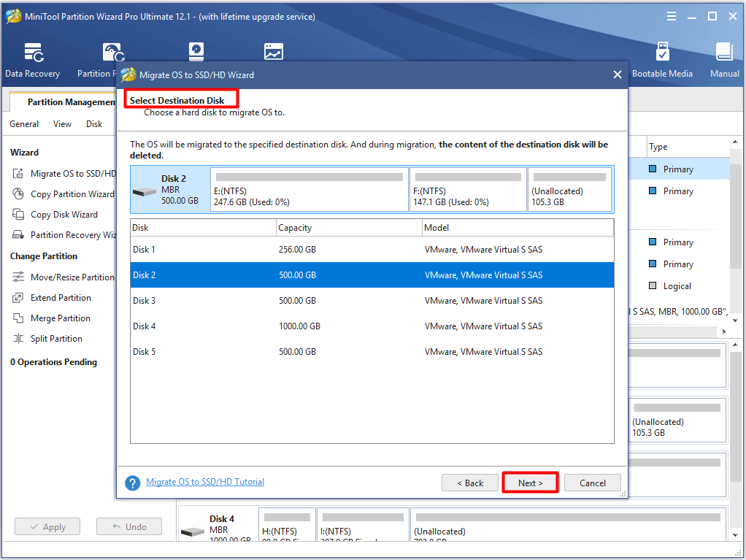The image size is (746, 560).
Task: Click the Copy Disk Wizard sidebar icon
Action: click(18, 215)
